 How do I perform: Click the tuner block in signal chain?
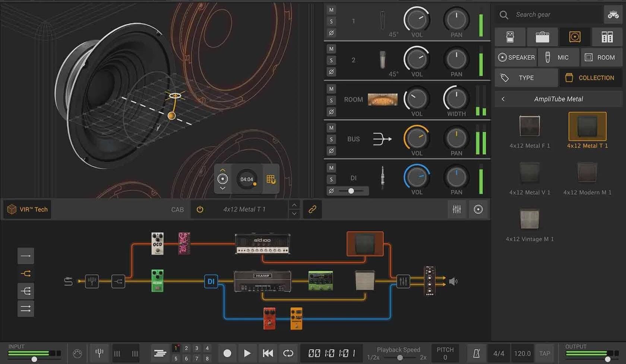pos(92,281)
